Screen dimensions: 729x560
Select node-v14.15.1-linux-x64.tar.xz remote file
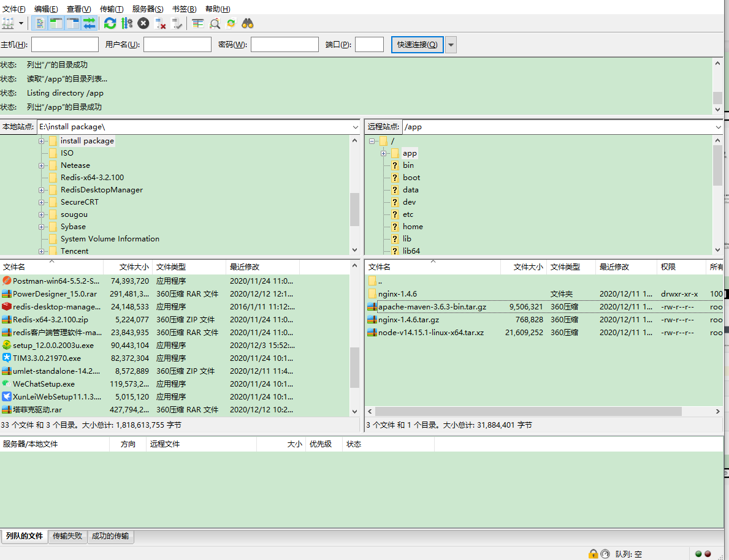coord(430,333)
